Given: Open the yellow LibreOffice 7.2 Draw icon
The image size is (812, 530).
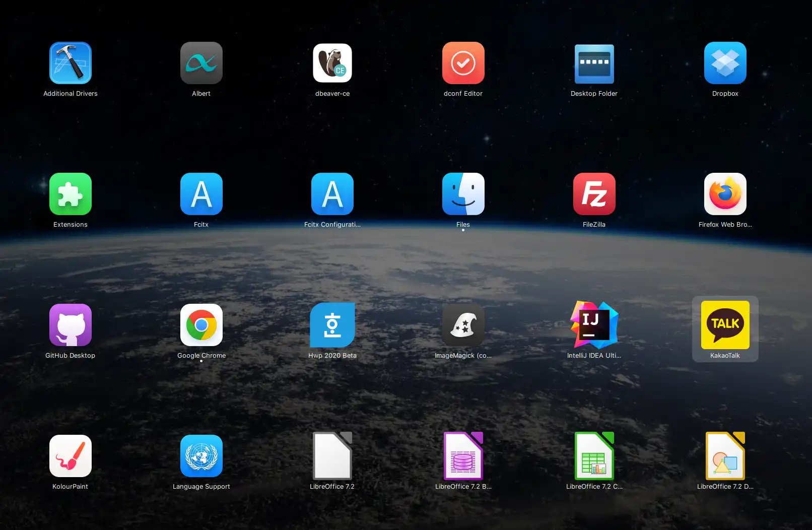Looking at the screenshot, I should (x=725, y=456).
